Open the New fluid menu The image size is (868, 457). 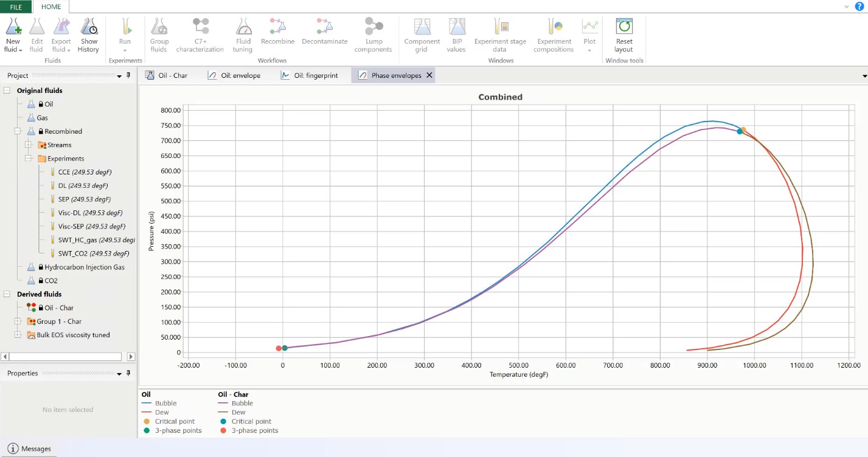13,36
